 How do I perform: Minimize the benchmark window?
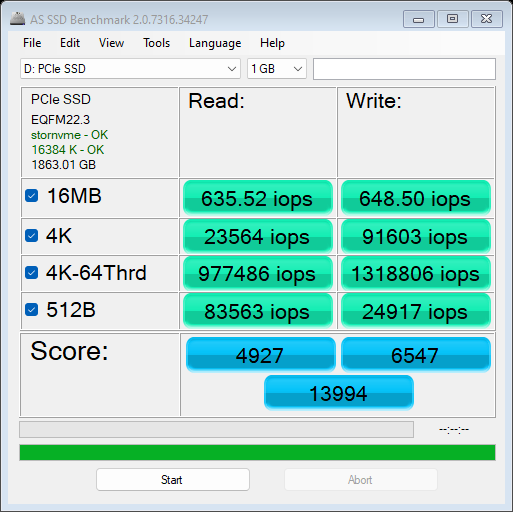(x=419, y=19)
